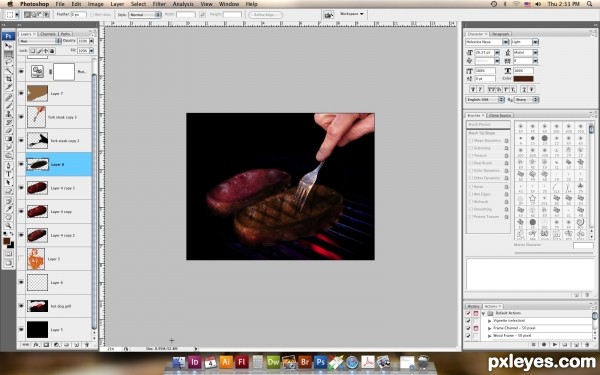The width and height of the screenshot is (600, 375).
Task: Open Illustrator from the Dock
Action: (x=226, y=362)
